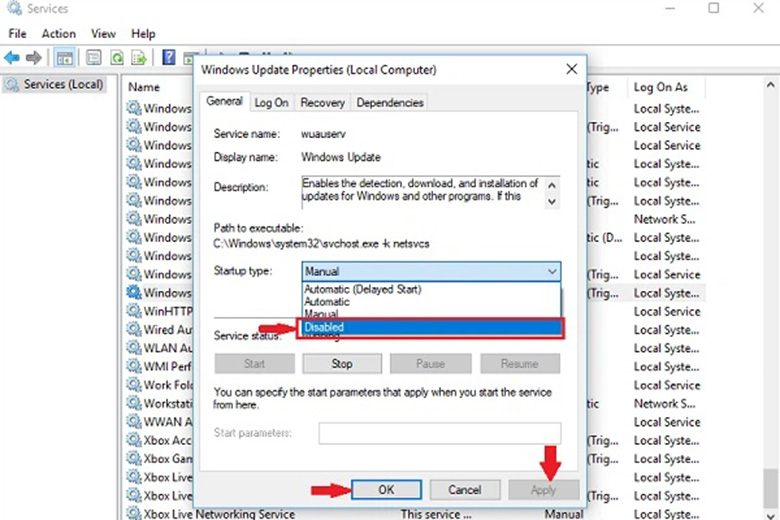
Task: Click the gear icon beside Wired Au service
Action: (133, 329)
